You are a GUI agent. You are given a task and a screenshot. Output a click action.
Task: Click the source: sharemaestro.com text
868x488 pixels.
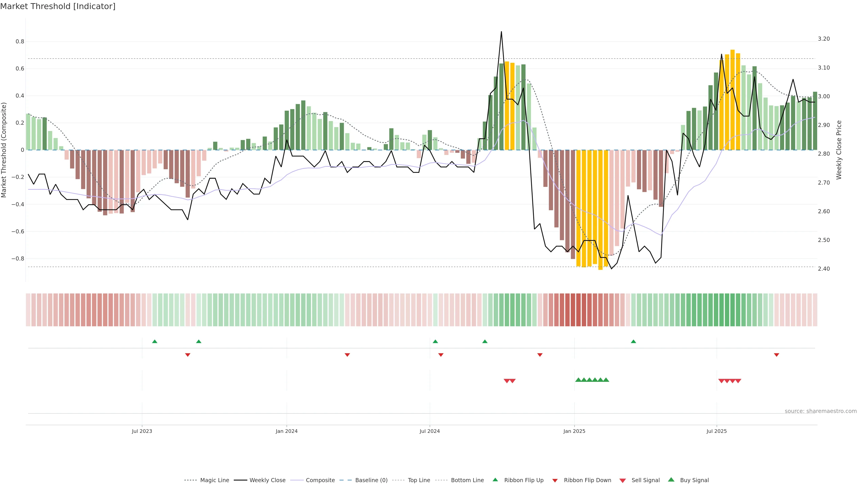(x=821, y=411)
